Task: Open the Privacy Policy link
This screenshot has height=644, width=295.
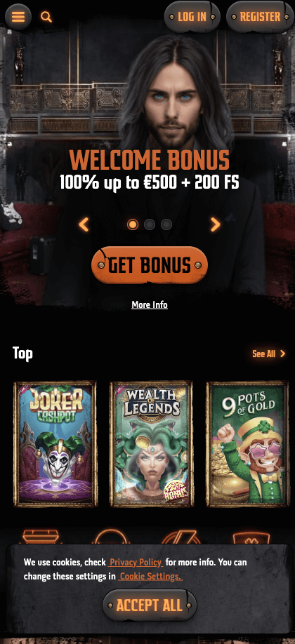Action: [x=136, y=562]
